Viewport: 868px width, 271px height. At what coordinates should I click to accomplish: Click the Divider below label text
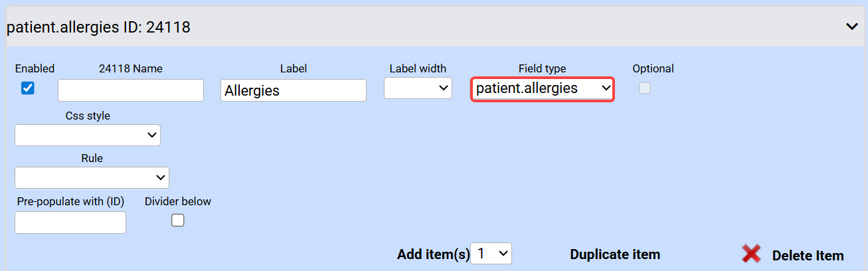pyautogui.click(x=178, y=201)
